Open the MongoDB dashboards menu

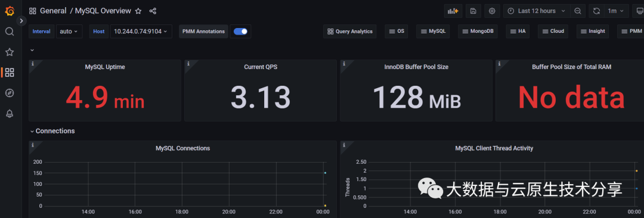point(478,31)
